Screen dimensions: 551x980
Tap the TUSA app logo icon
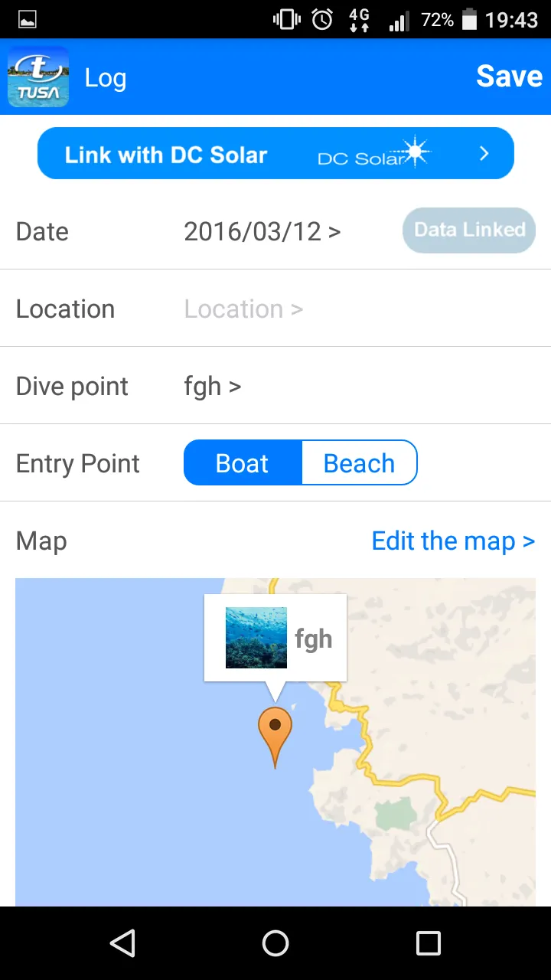point(38,77)
